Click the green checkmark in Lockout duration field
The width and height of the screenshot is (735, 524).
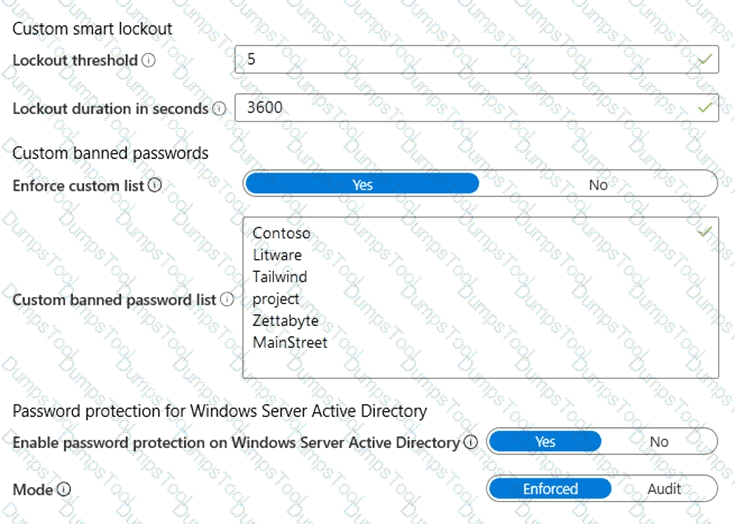[706, 107]
